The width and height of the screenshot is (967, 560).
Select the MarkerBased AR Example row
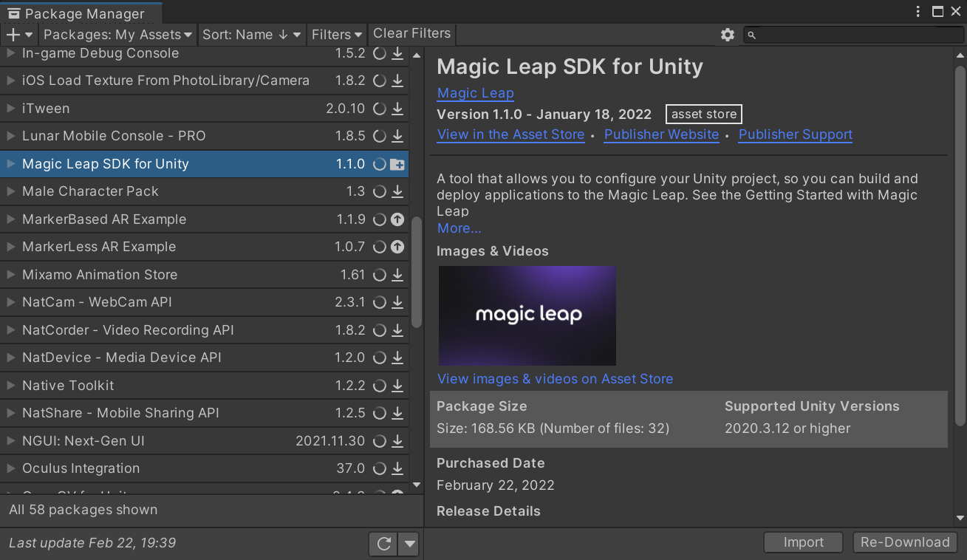[x=205, y=219]
